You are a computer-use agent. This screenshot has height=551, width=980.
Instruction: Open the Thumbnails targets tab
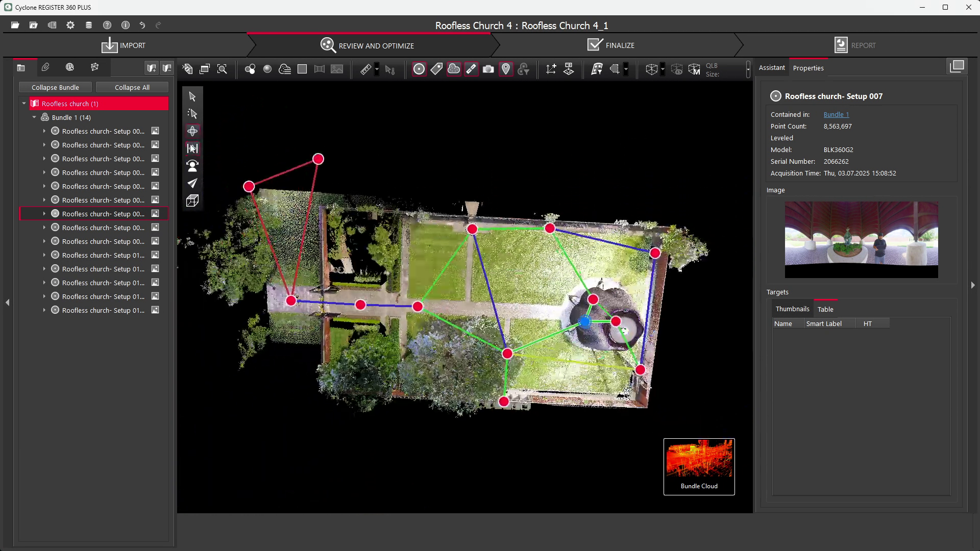pos(792,309)
